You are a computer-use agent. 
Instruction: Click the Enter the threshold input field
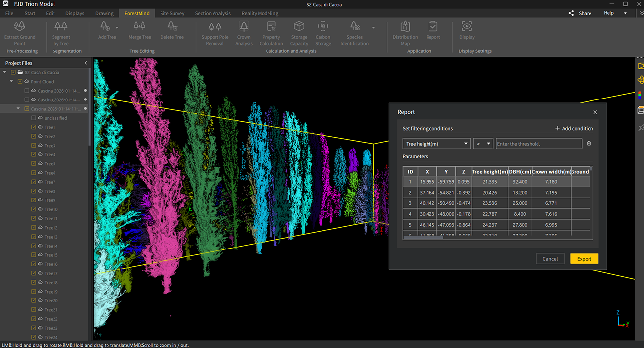pyautogui.click(x=538, y=144)
